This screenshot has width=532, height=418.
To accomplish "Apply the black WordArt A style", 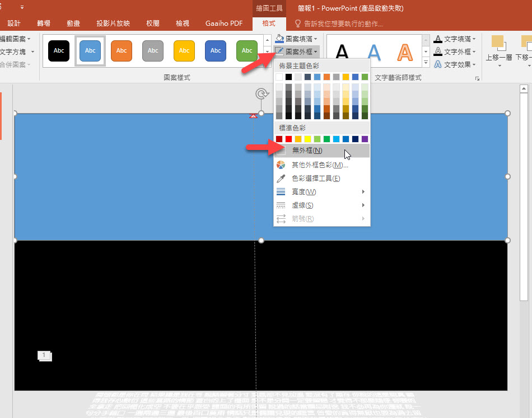I will [x=342, y=52].
